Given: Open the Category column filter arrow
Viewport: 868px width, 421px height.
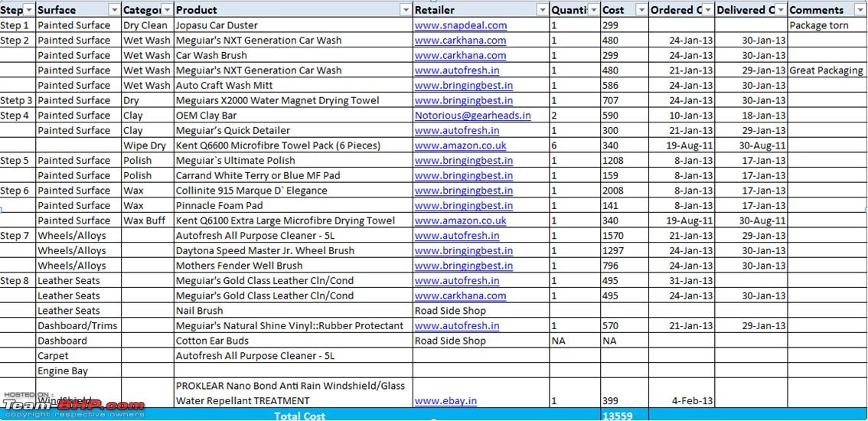Looking at the screenshot, I should pyautogui.click(x=168, y=10).
